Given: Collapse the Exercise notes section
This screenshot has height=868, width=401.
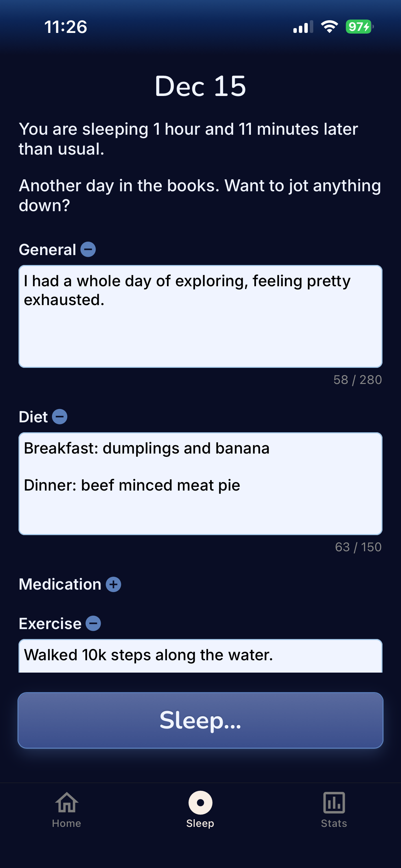Looking at the screenshot, I should pos(93,623).
